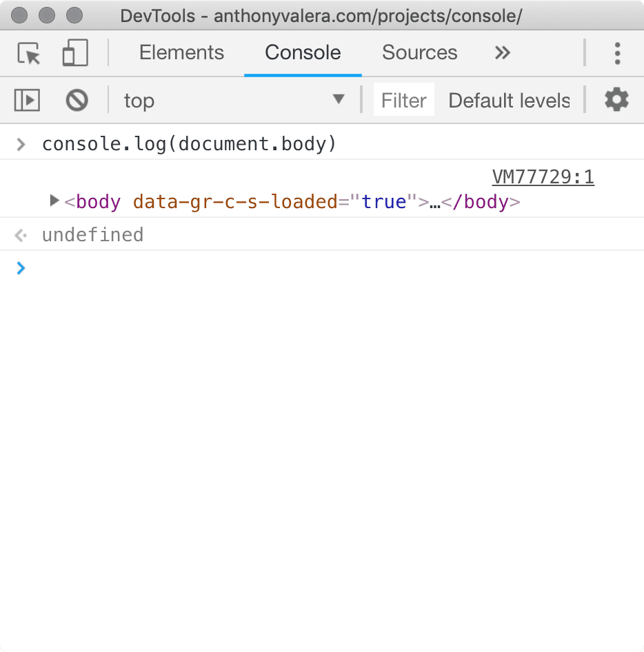The height and width of the screenshot is (652, 644).
Task: Open the VM77729:1 source link
Action: tap(543, 177)
